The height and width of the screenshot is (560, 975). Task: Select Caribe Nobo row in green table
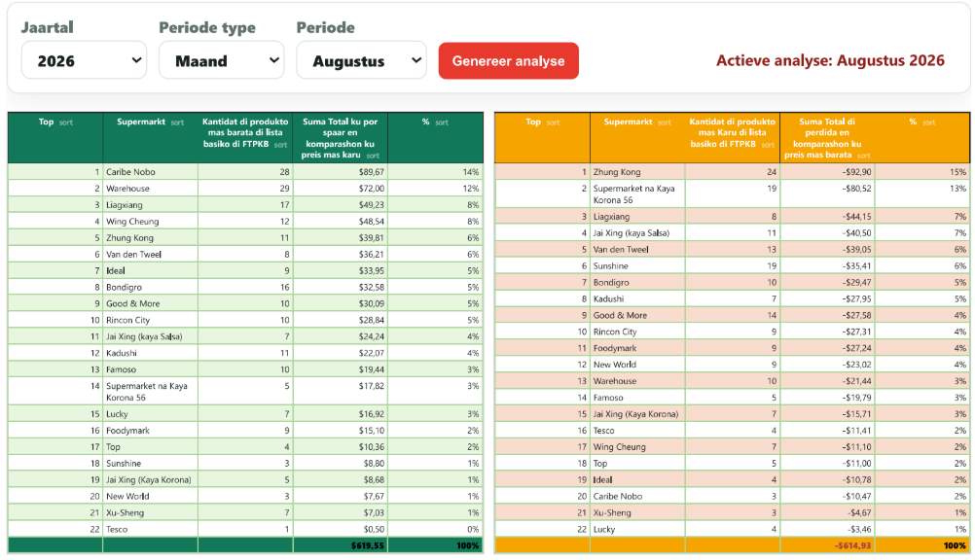245,172
